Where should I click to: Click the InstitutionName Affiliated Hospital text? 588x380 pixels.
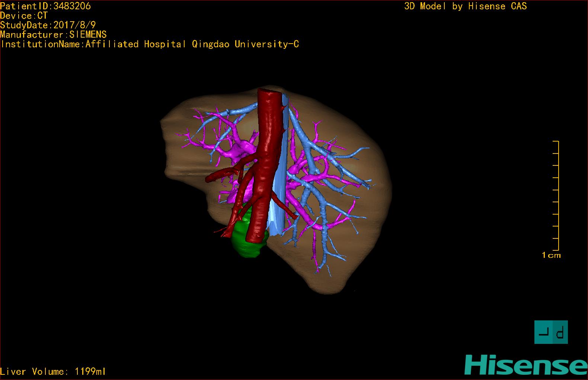(x=150, y=44)
